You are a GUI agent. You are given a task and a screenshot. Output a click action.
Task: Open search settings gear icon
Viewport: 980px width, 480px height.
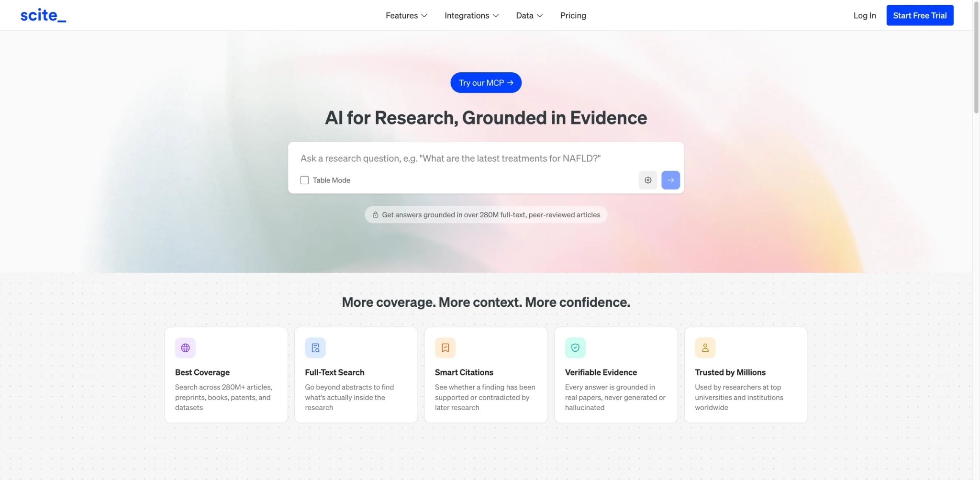[648, 180]
